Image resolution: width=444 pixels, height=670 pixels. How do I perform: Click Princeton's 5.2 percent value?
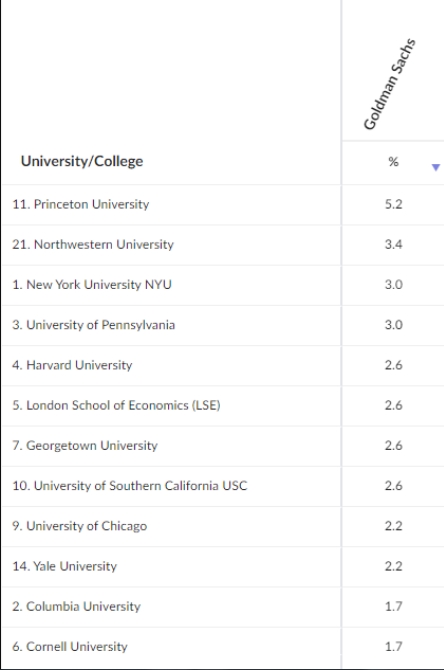pyautogui.click(x=393, y=204)
